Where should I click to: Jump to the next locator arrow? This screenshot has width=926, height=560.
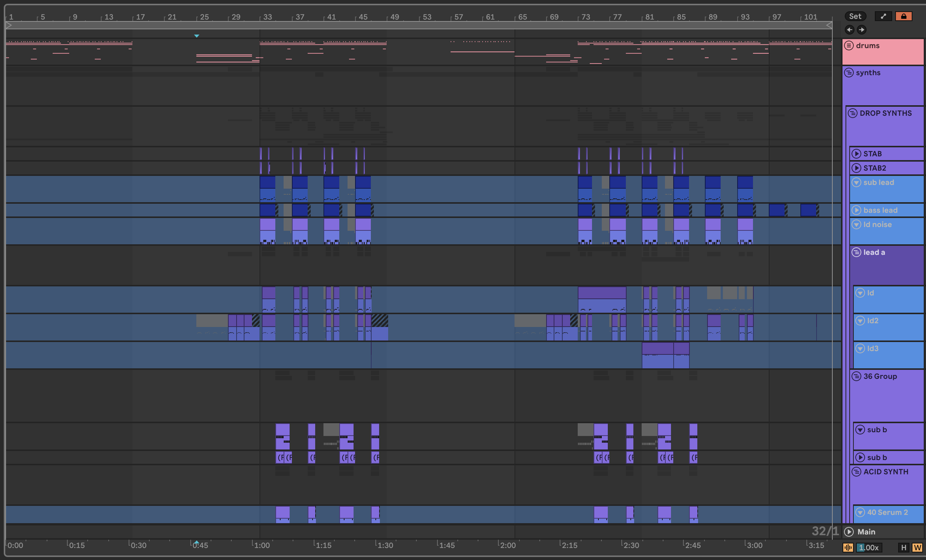[861, 30]
